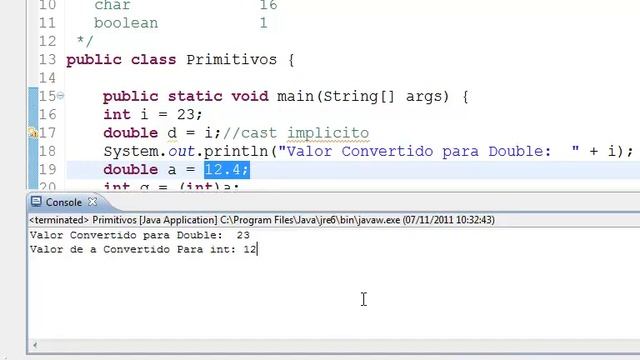Click line number 13 in gutter
Image resolution: width=640 pixels, height=360 pixels.
pos(47,60)
